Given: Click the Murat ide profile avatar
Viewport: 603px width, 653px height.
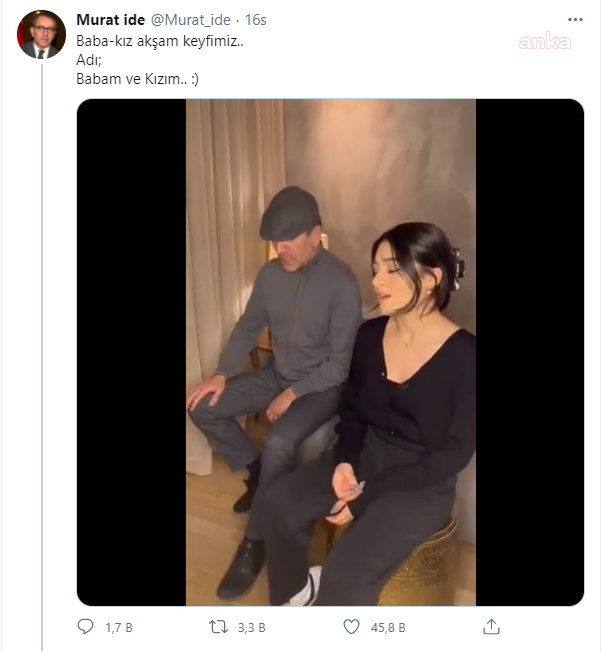Looking at the screenshot, I should (x=41, y=35).
